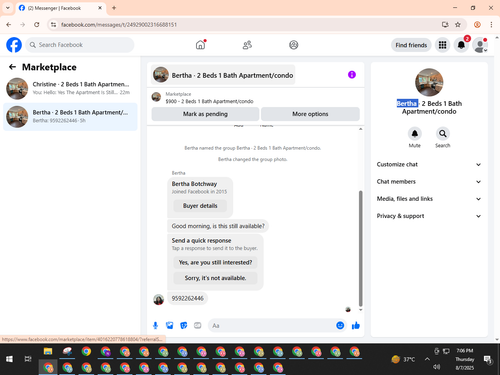Open conversation information purple icon
This screenshot has width=500, height=375.
tap(352, 75)
